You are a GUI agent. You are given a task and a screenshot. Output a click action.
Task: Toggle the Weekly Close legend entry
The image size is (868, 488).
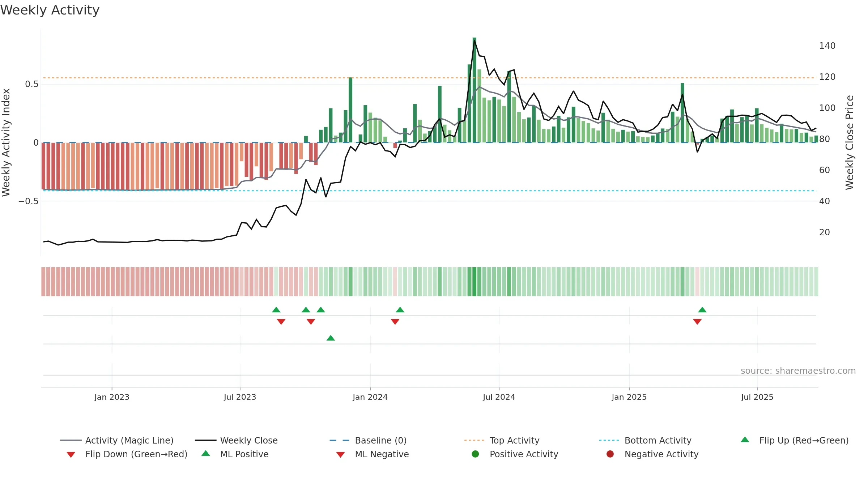point(236,440)
